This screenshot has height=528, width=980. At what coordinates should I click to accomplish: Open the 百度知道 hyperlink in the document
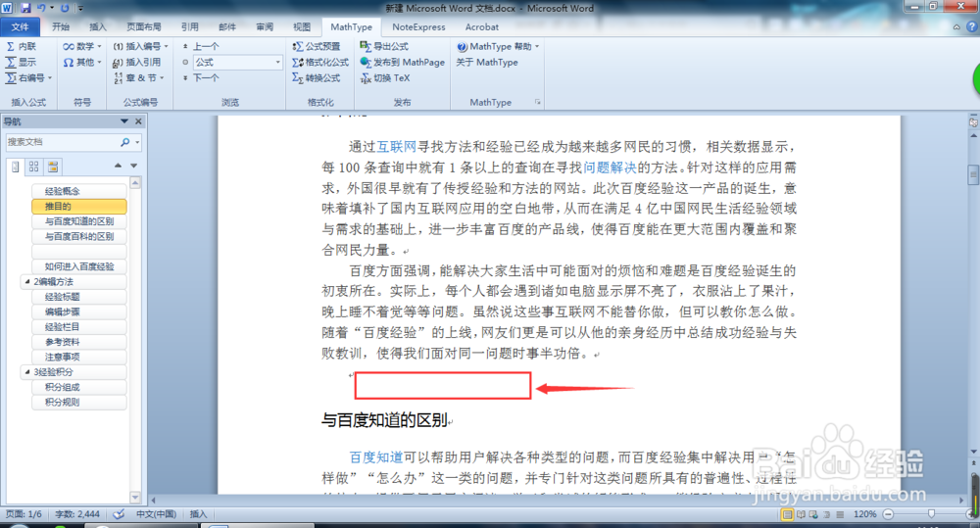pos(376,457)
